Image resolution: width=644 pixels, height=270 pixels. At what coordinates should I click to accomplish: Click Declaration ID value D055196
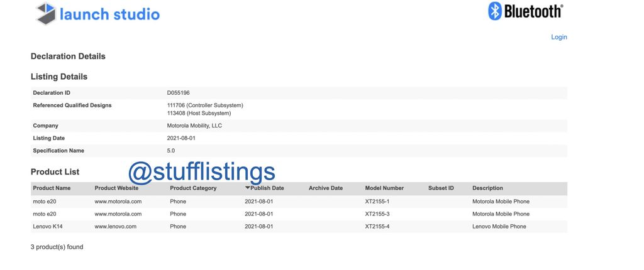[179, 93]
